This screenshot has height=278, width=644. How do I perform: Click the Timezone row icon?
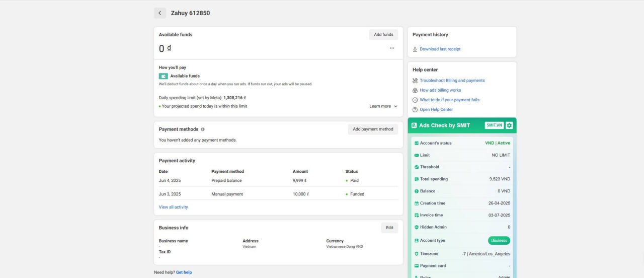pos(417,254)
